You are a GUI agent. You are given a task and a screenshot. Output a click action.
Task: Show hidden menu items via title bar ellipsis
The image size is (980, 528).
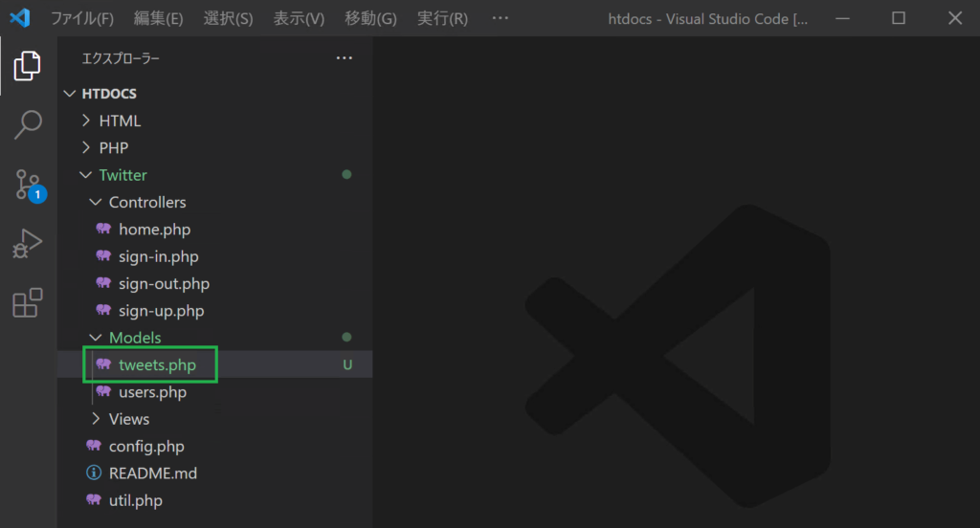[x=500, y=18]
